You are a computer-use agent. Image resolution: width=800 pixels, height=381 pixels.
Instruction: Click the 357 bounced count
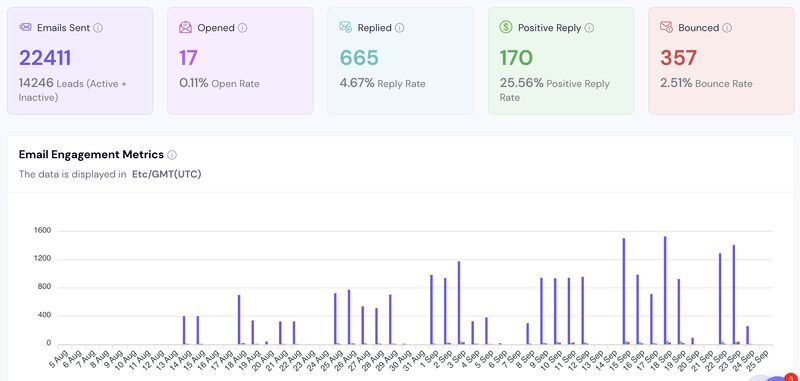(678, 58)
